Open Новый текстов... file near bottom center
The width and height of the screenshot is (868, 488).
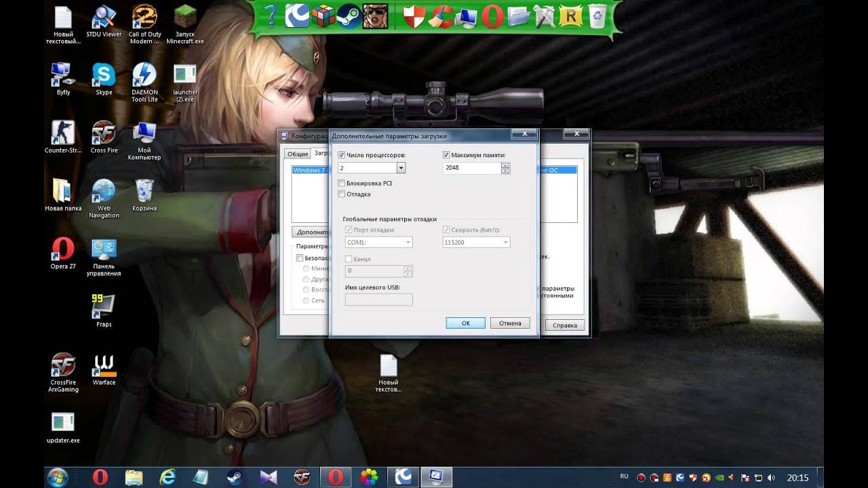(389, 373)
